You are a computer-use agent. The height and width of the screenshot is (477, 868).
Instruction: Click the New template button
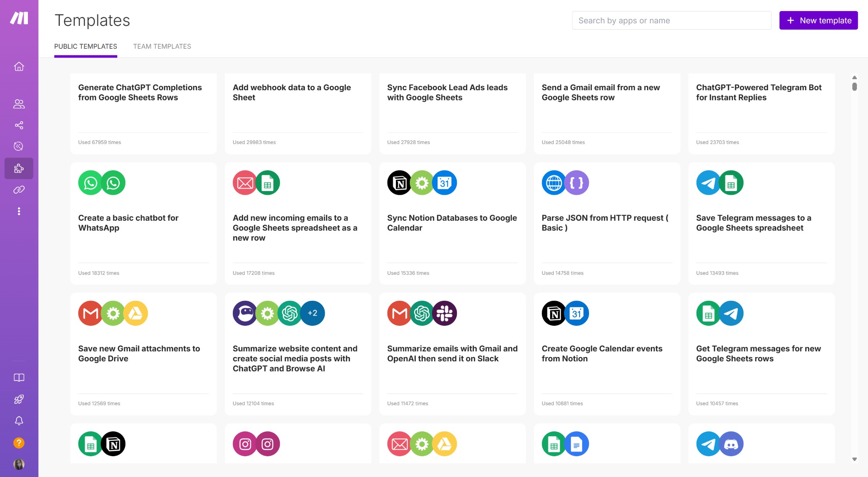(x=818, y=20)
